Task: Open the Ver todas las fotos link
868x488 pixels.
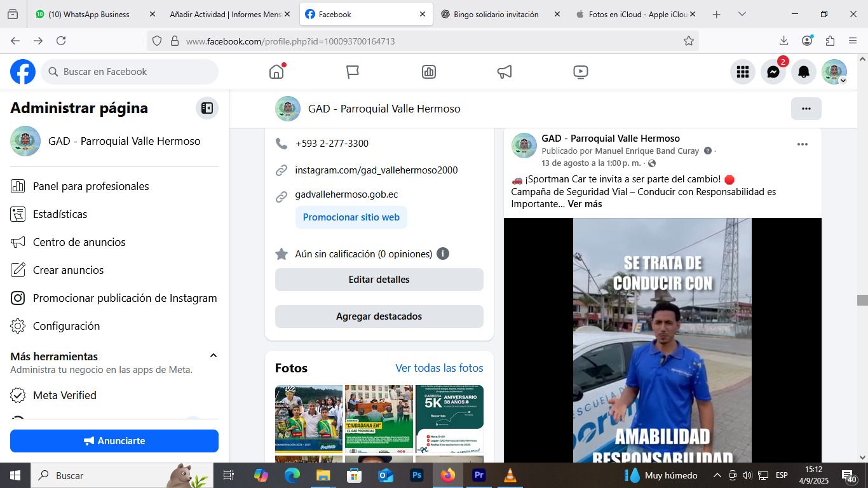Action: [439, 368]
